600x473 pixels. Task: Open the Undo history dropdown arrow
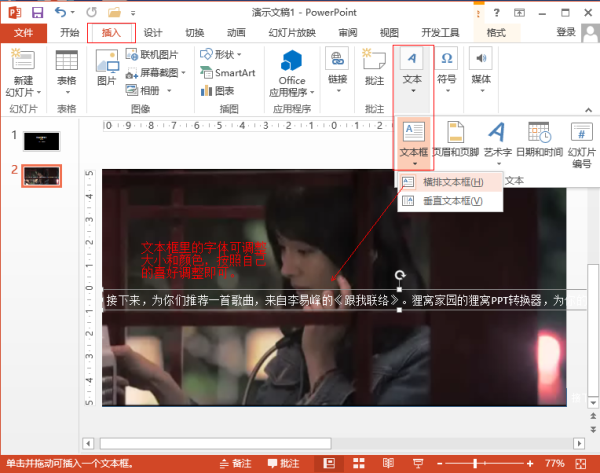click(x=73, y=12)
